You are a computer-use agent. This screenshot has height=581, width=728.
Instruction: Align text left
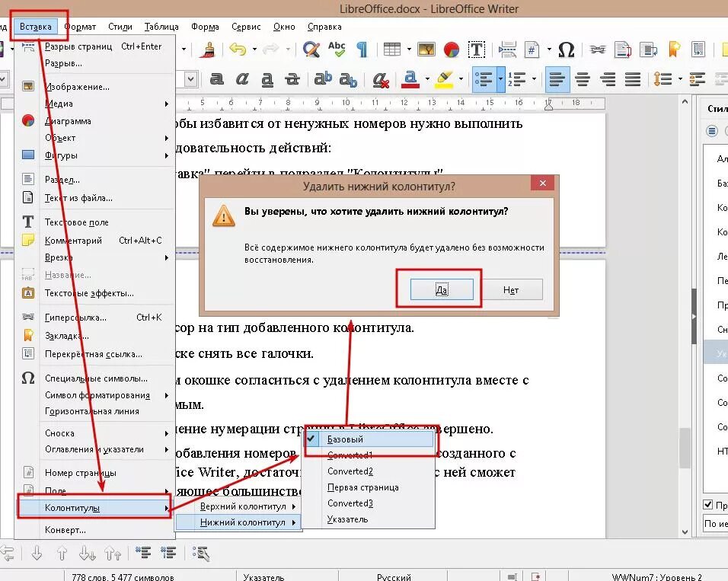pyautogui.click(x=557, y=79)
